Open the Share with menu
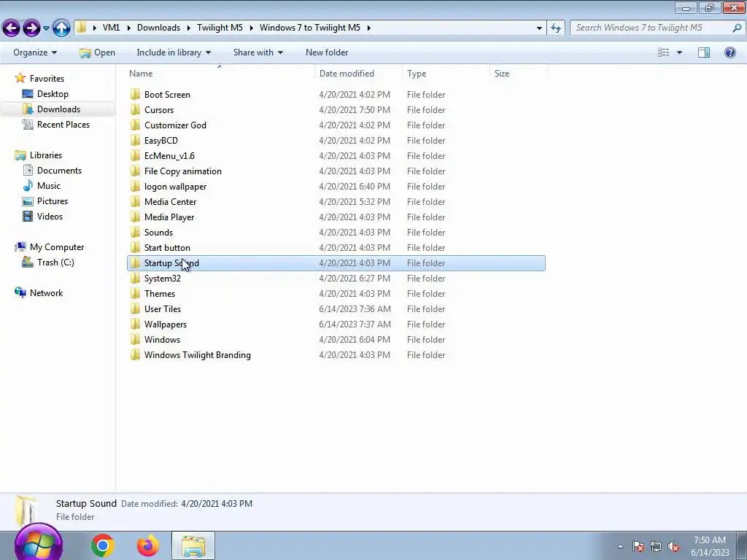The height and width of the screenshot is (560, 747). pyautogui.click(x=258, y=52)
